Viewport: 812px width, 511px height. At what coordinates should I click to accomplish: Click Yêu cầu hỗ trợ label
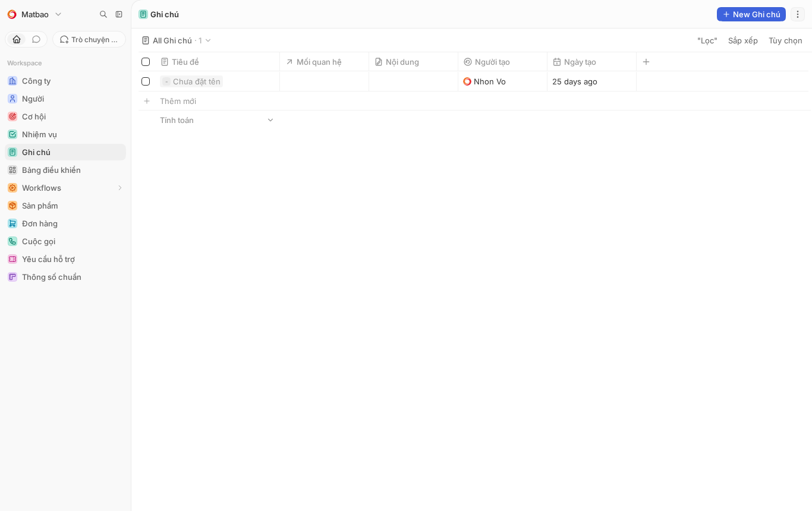[x=48, y=259]
